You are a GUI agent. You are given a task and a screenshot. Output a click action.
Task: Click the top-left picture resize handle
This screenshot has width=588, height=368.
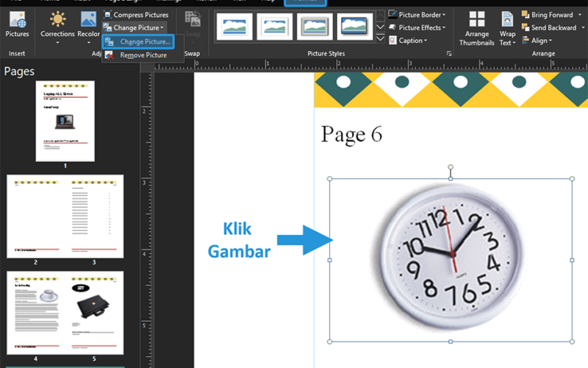(x=329, y=179)
